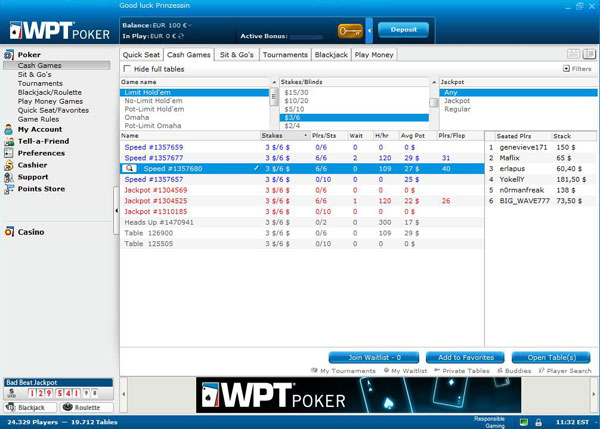This screenshot has height=429, width=600.
Task: Click the golden key icon in header
Action: (350, 31)
